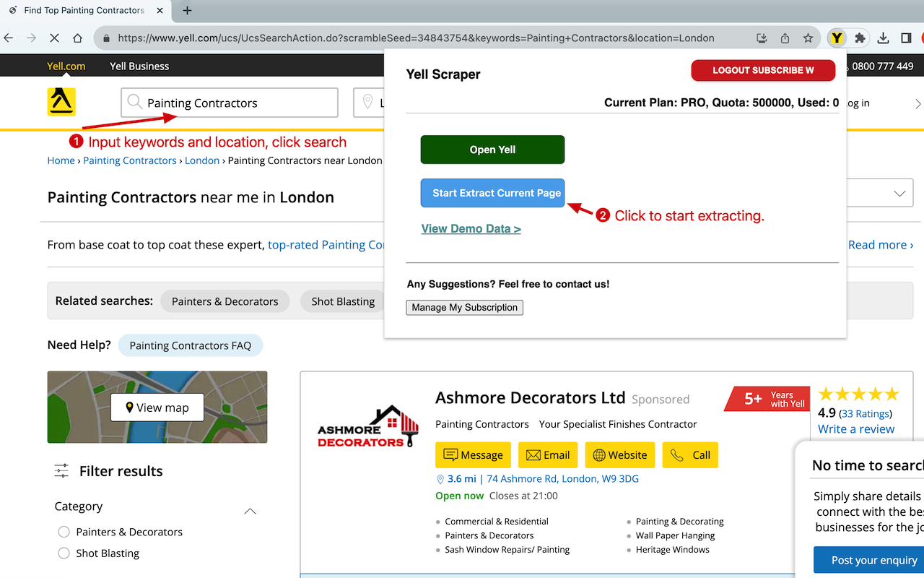Click the location pin icon in the location field
924x578 pixels.
click(x=367, y=103)
